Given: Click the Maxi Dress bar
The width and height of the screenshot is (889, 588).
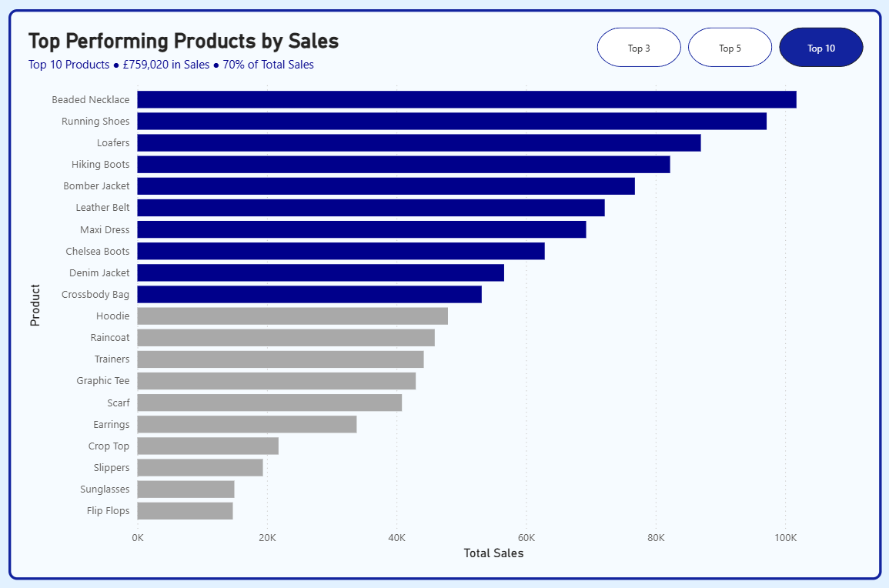Looking at the screenshot, I should tap(362, 229).
